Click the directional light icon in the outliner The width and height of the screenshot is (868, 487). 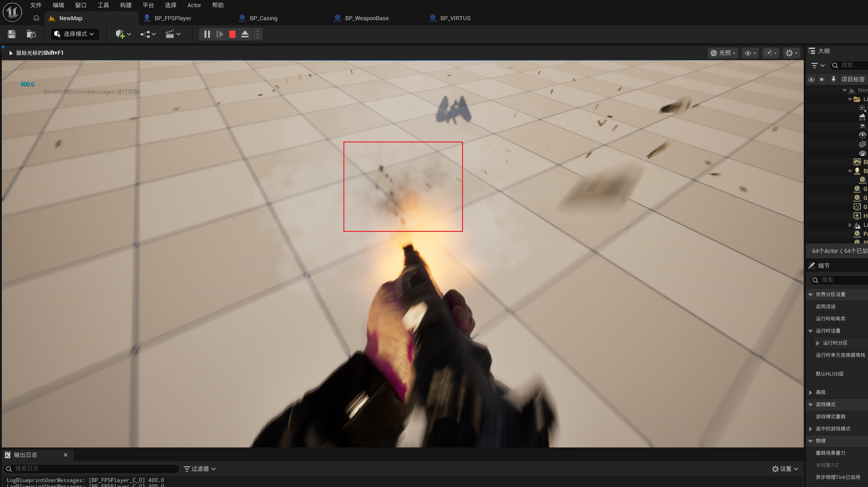click(x=862, y=108)
